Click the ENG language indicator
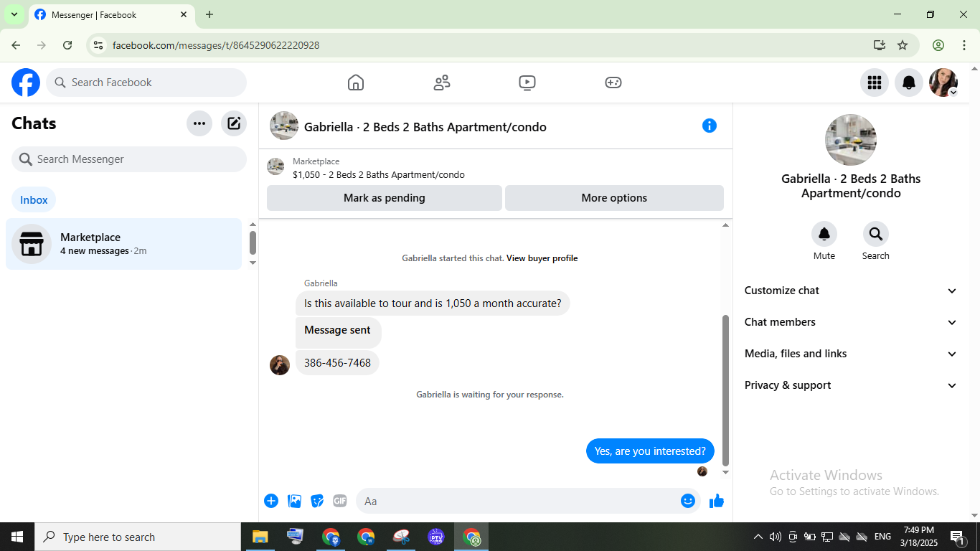This screenshot has width=980, height=551. coord(883,537)
